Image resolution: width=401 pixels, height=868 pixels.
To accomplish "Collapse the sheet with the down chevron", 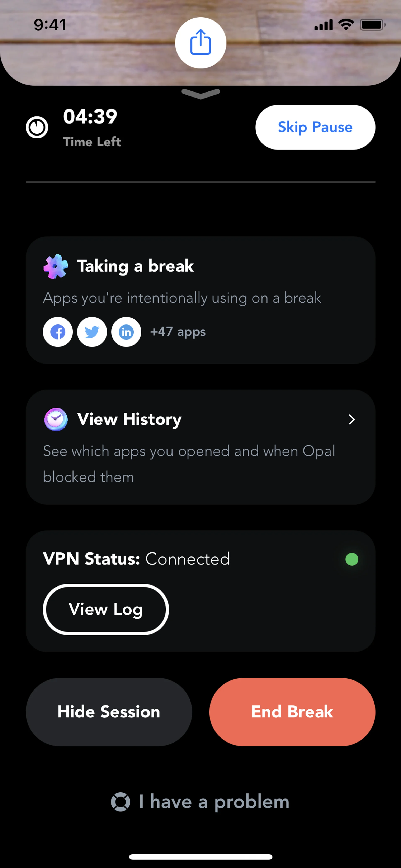I will (x=200, y=93).
